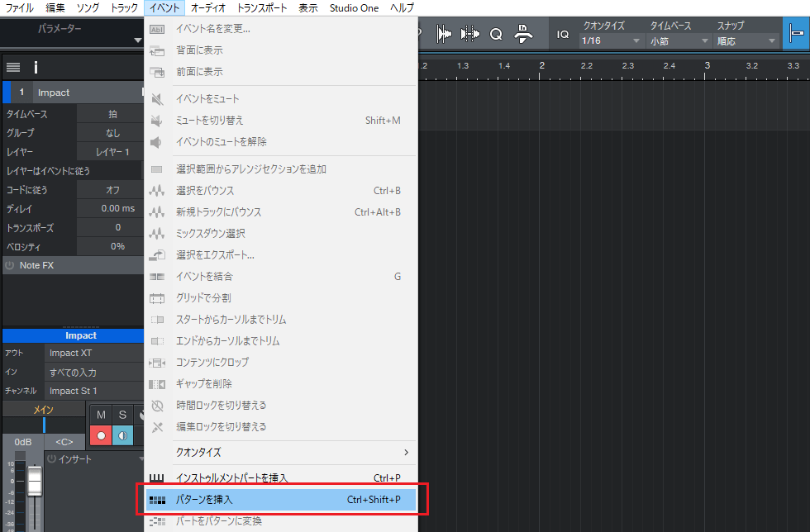Open the スナップ 順応 dropdown

(747, 40)
